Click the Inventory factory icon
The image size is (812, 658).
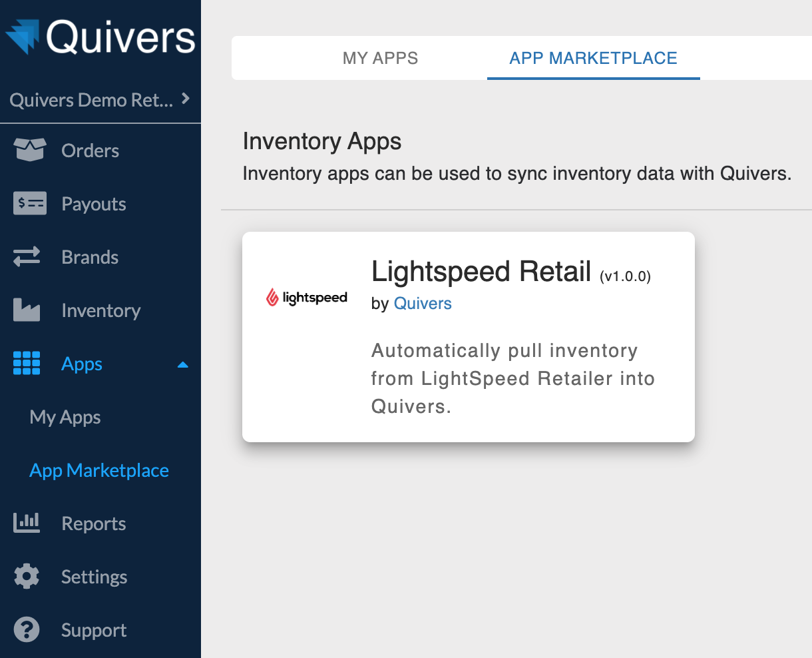pyautogui.click(x=27, y=310)
